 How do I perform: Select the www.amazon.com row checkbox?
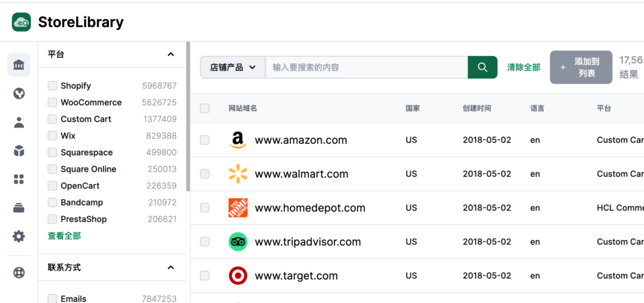204,140
